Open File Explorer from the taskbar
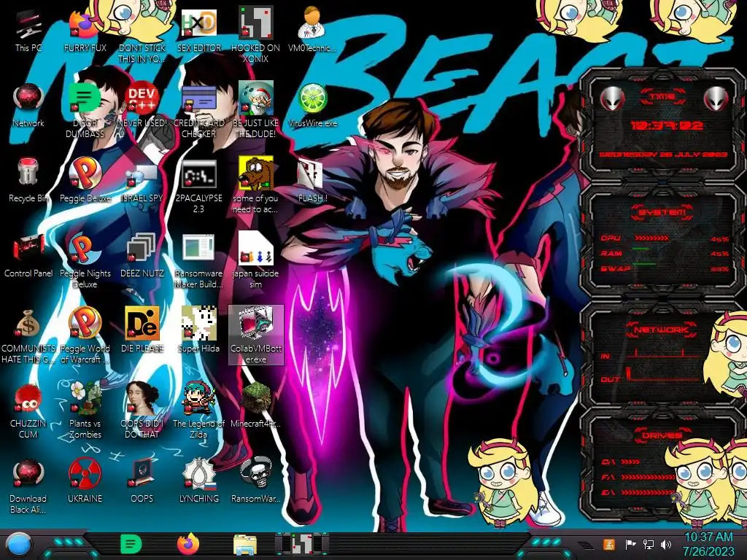The height and width of the screenshot is (560, 747). click(245, 544)
